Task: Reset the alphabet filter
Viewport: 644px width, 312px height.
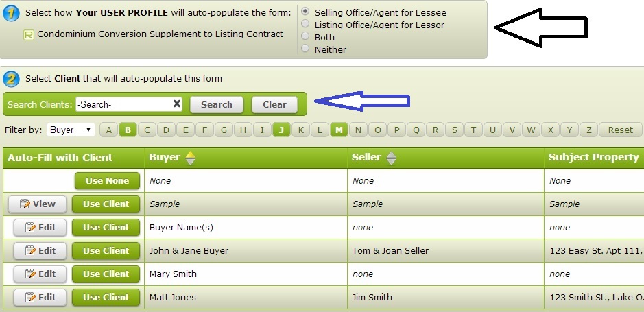Action: pos(620,130)
